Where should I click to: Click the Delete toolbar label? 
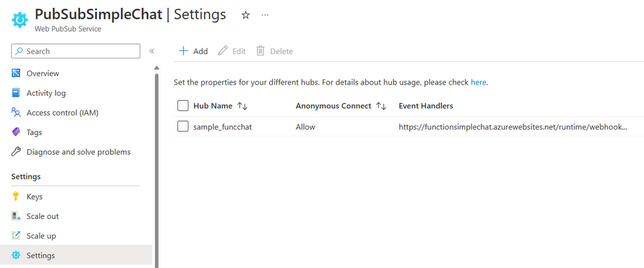click(281, 52)
